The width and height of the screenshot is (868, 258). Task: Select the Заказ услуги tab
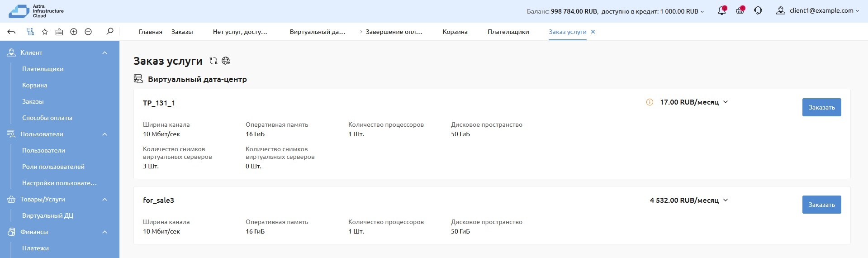tap(568, 32)
